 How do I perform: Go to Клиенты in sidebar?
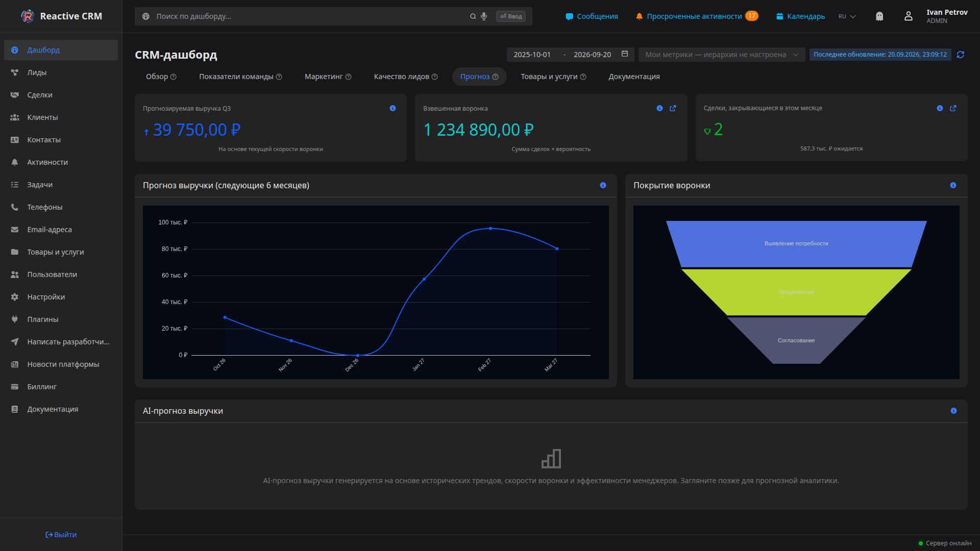click(x=61, y=117)
